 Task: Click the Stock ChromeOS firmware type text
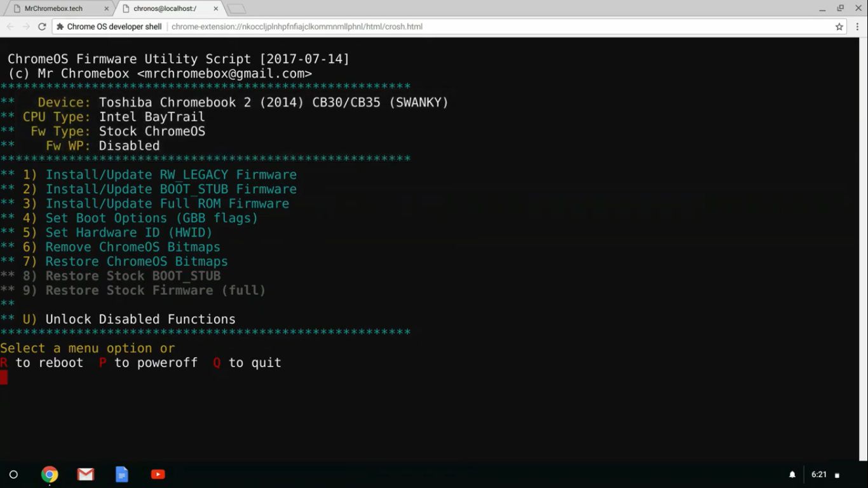pyautogui.click(x=152, y=132)
